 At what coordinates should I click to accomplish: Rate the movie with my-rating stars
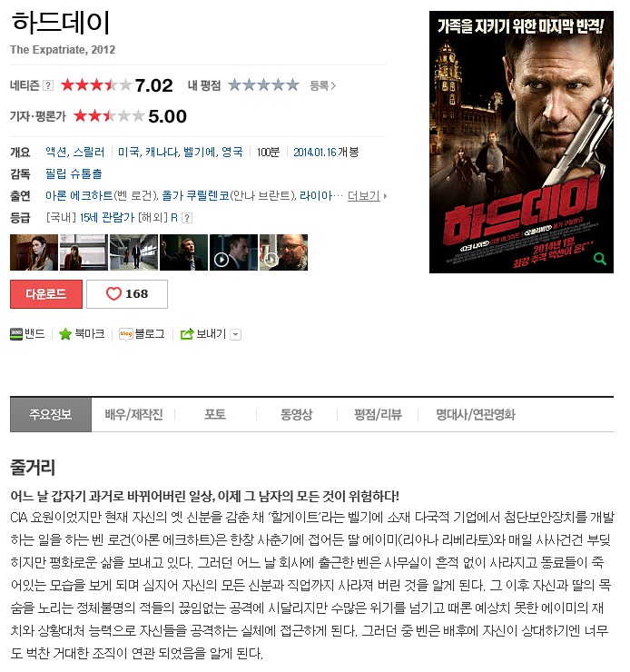click(263, 84)
